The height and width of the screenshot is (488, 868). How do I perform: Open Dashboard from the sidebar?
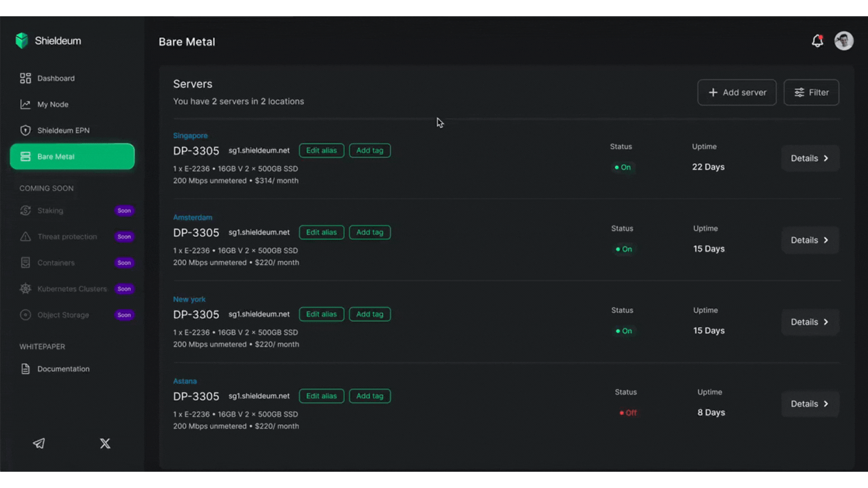pos(56,78)
